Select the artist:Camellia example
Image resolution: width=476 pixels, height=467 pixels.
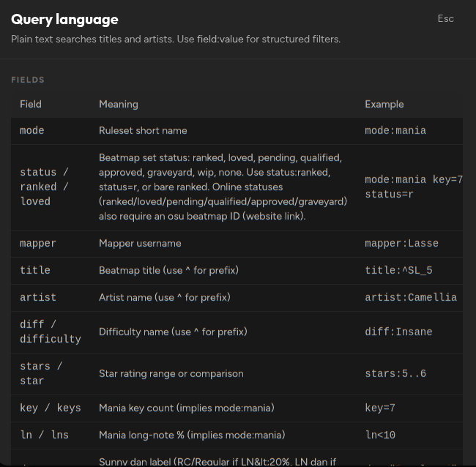tap(411, 297)
